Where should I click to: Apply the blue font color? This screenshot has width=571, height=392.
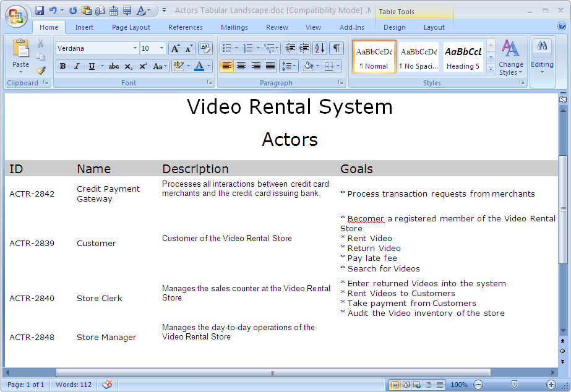pos(199,66)
